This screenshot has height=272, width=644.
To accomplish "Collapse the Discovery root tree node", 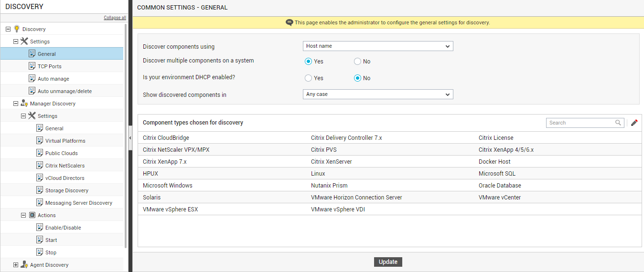I will pyautogui.click(x=8, y=29).
